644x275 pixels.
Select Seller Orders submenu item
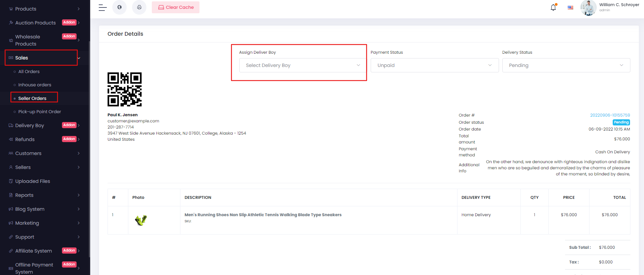[32, 98]
